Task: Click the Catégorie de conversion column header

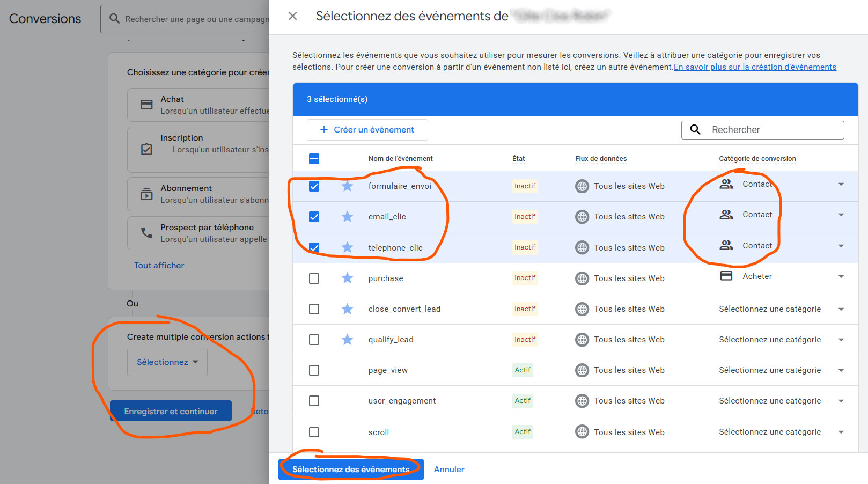Action: [757, 159]
